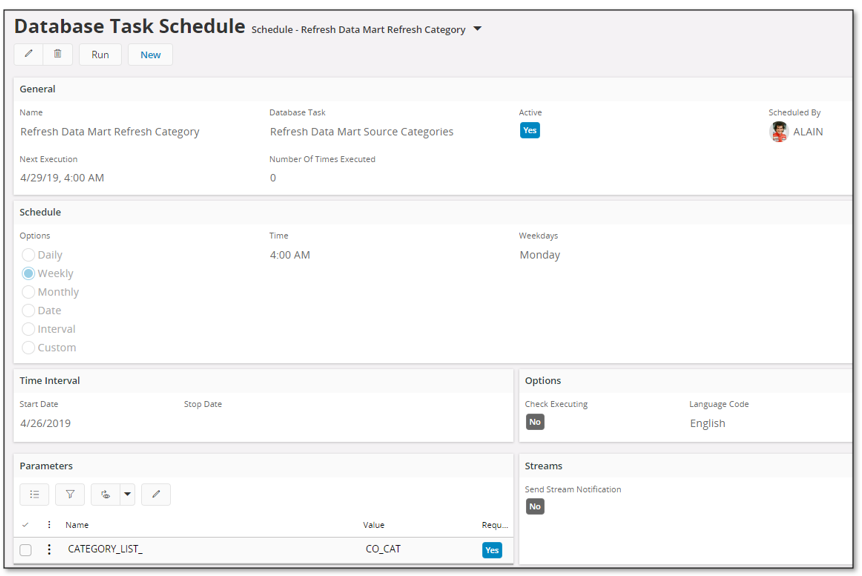Open the CATEGORY_LIST_ row actions menu
The height and width of the screenshot is (576, 862).
[49, 549]
